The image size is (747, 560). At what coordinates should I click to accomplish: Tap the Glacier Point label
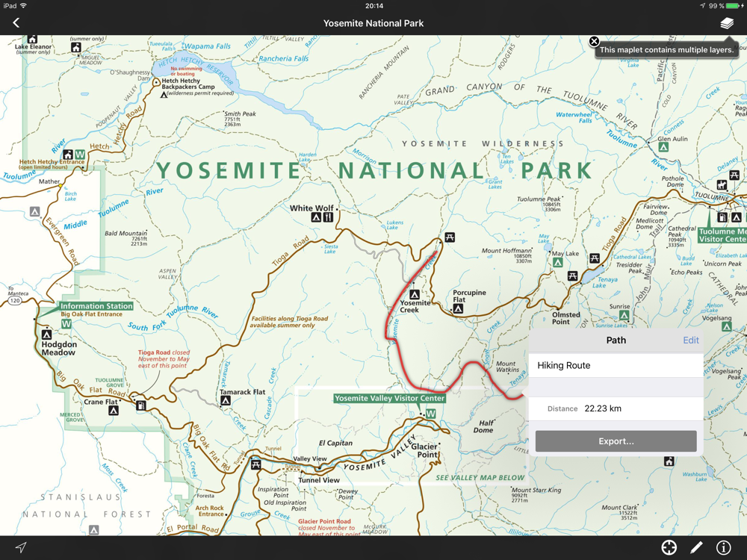coord(424,450)
